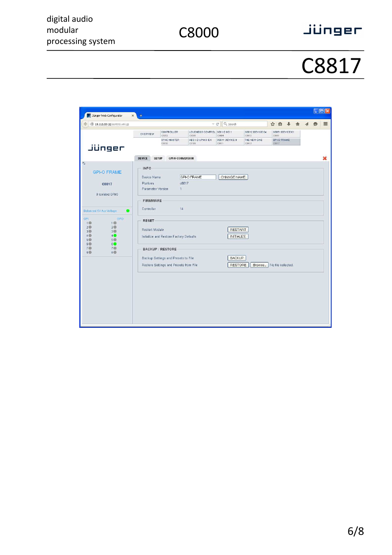Screen dimensions: 392x555
Task: Click the Browse file button
Action: point(259,265)
